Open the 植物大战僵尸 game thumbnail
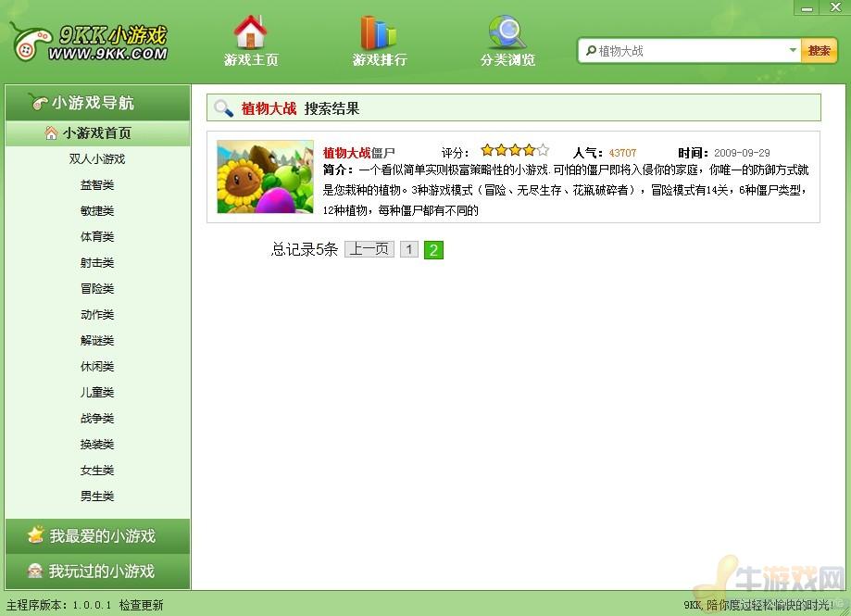 265,176
